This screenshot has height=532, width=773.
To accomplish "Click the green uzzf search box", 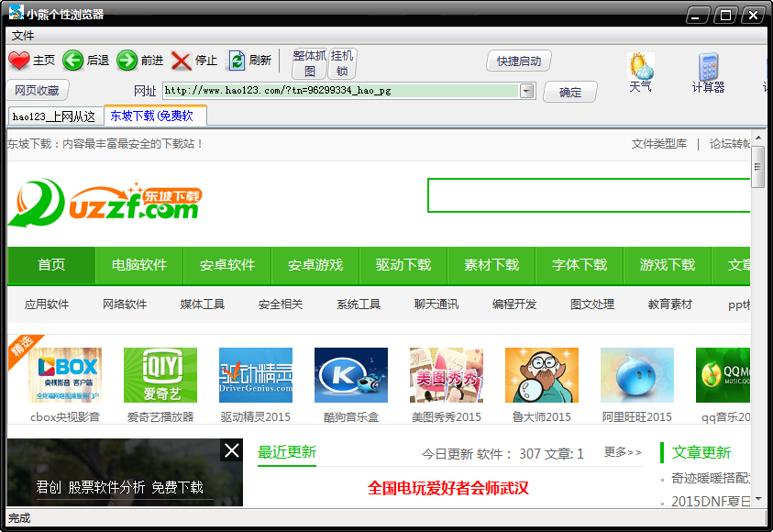I will (x=589, y=195).
